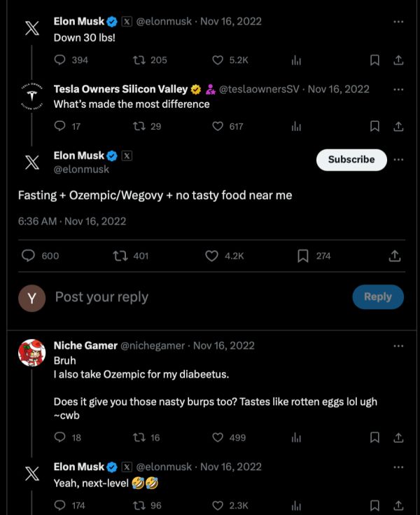View analytics for Tesla Owners post
The image size is (420, 515).
(x=296, y=126)
